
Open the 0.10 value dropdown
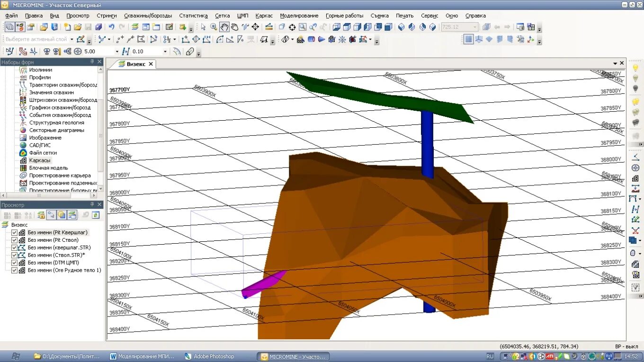(x=165, y=52)
